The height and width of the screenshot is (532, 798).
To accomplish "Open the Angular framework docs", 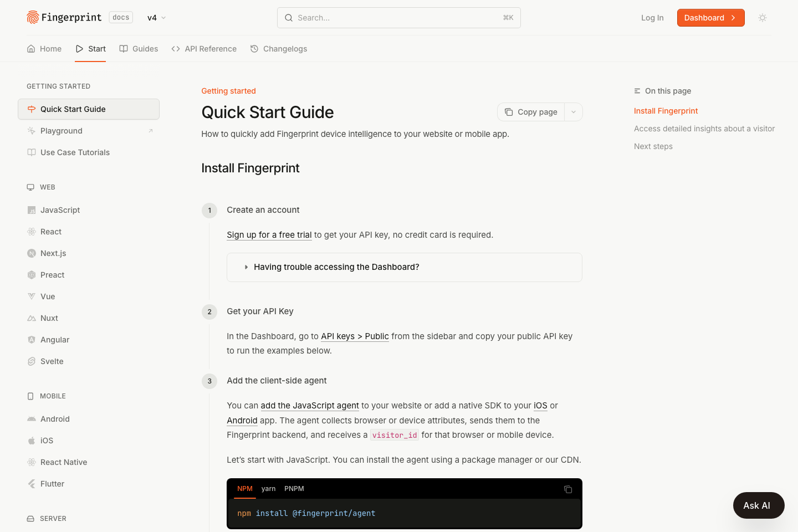I will (55, 340).
